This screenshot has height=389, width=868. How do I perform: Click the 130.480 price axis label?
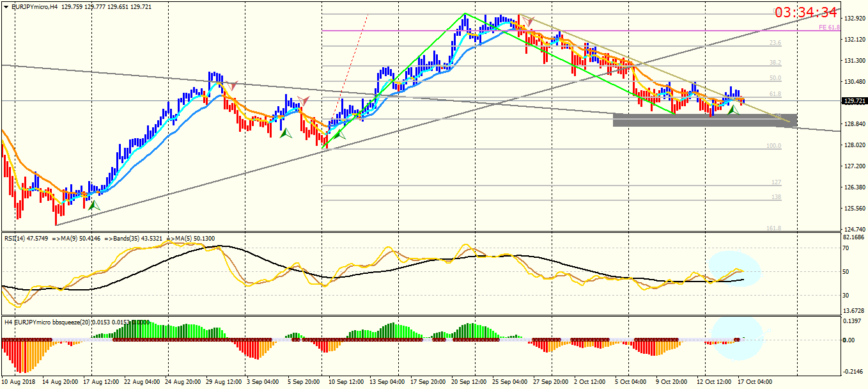855,82
